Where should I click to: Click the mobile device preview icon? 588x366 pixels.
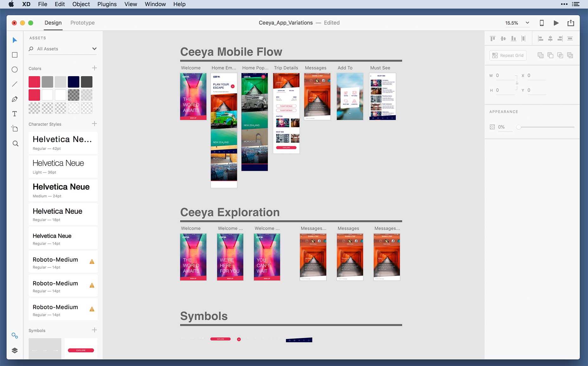(x=542, y=23)
